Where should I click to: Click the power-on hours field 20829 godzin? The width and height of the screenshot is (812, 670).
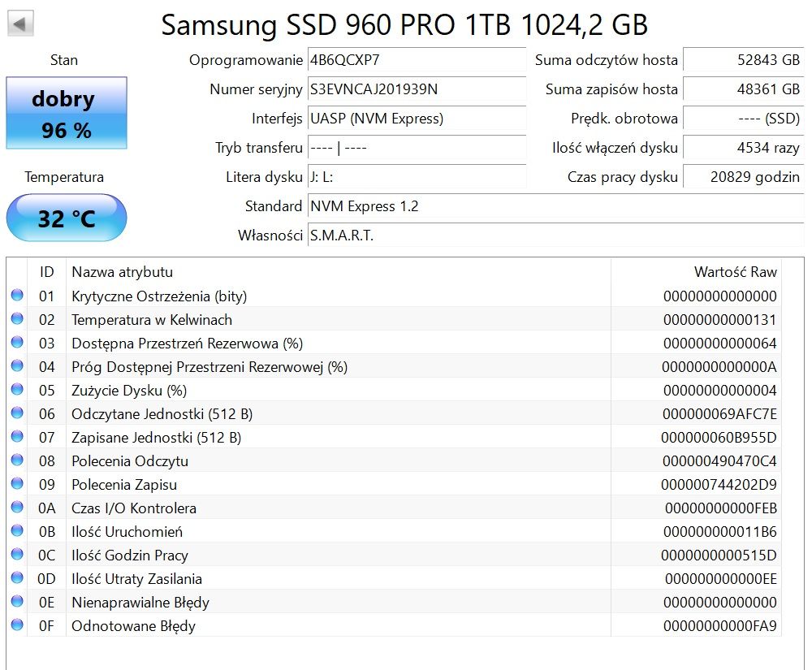744,177
